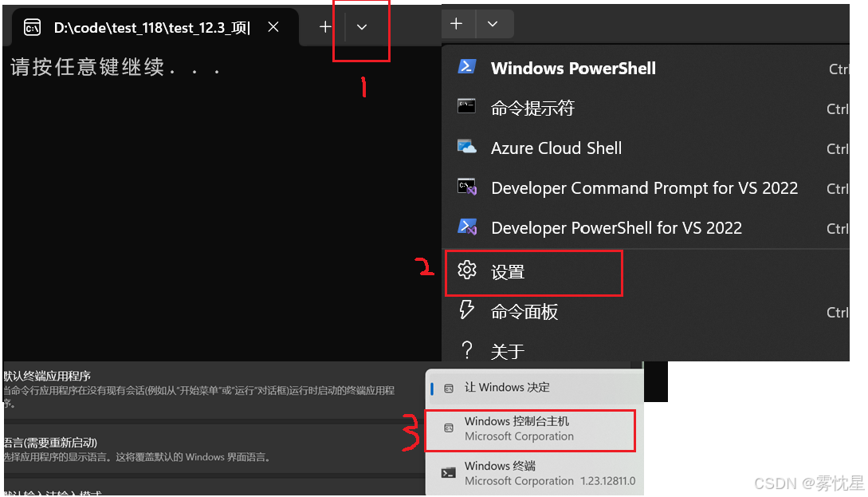868x497 pixels.
Task: Open 命令提示符 profile
Action: [646, 108]
